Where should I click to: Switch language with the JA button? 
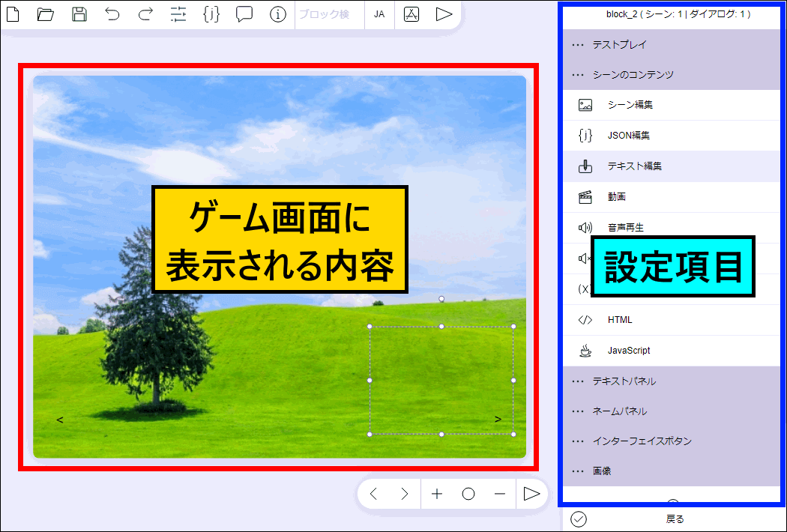coord(379,14)
